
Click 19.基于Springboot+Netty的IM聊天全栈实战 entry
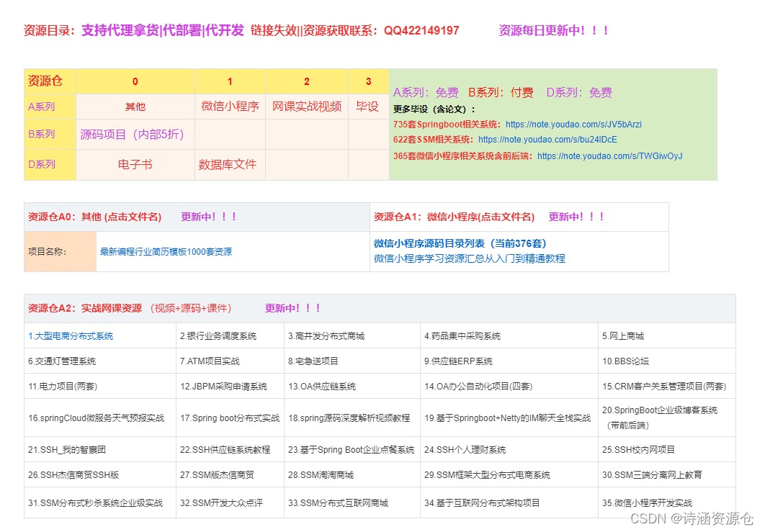507,418
